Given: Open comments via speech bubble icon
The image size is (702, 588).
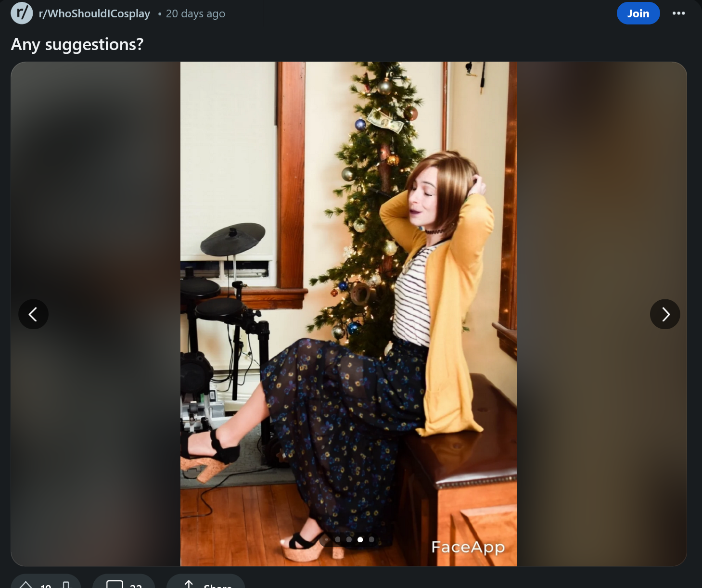Looking at the screenshot, I should click(115, 584).
